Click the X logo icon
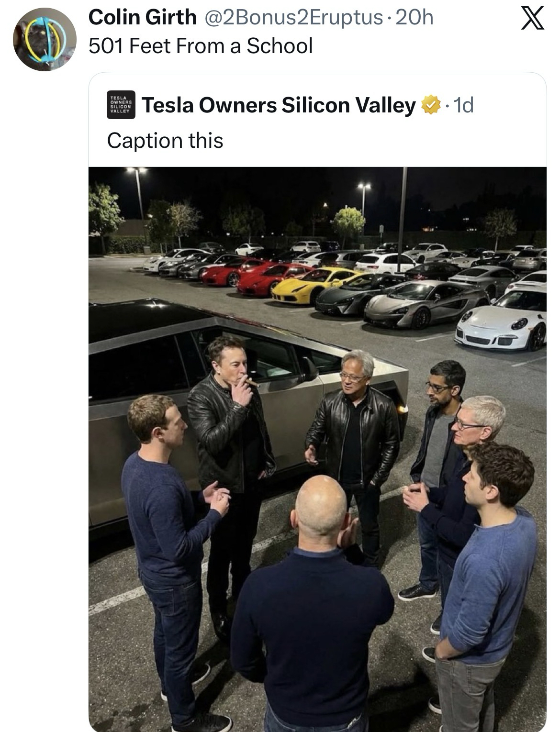The width and height of the screenshot is (560, 732). pos(533,20)
